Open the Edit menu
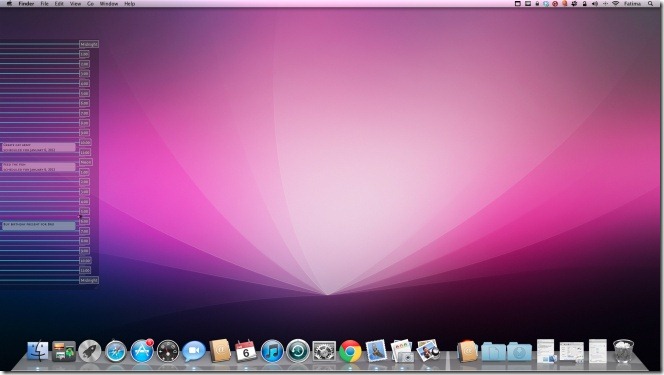 pyautogui.click(x=59, y=3)
